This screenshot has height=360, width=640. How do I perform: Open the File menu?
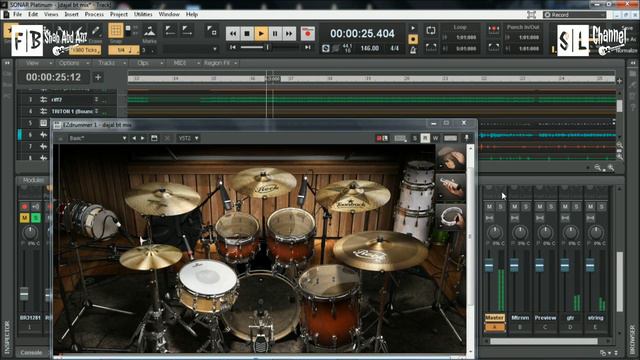tap(18, 14)
